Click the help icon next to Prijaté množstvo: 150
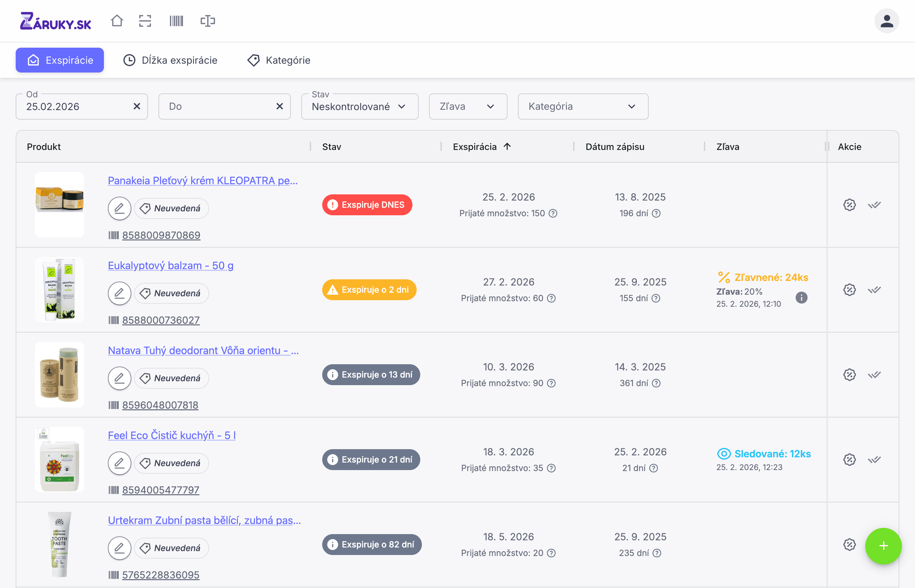This screenshot has width=915, height=588. tap(553, 213)
